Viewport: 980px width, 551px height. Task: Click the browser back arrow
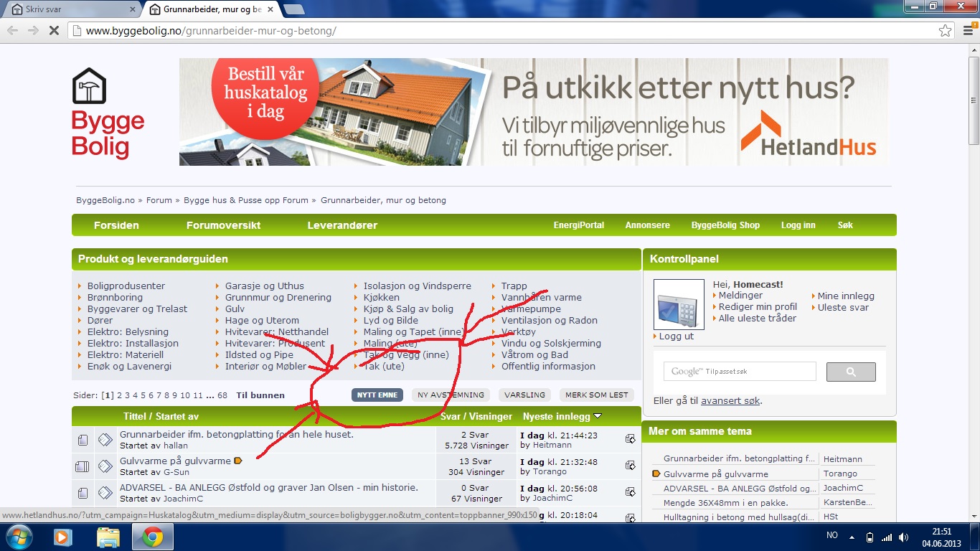[13, 31]
